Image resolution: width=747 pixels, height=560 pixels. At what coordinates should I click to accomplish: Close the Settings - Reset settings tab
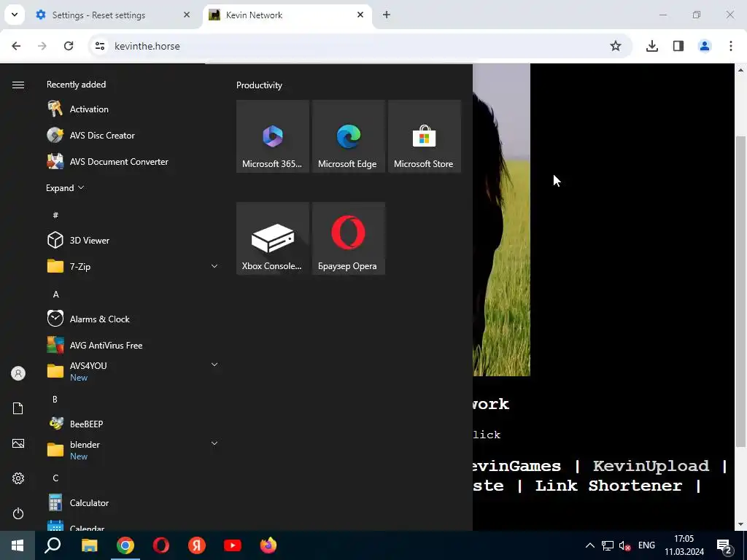(187, 15)
